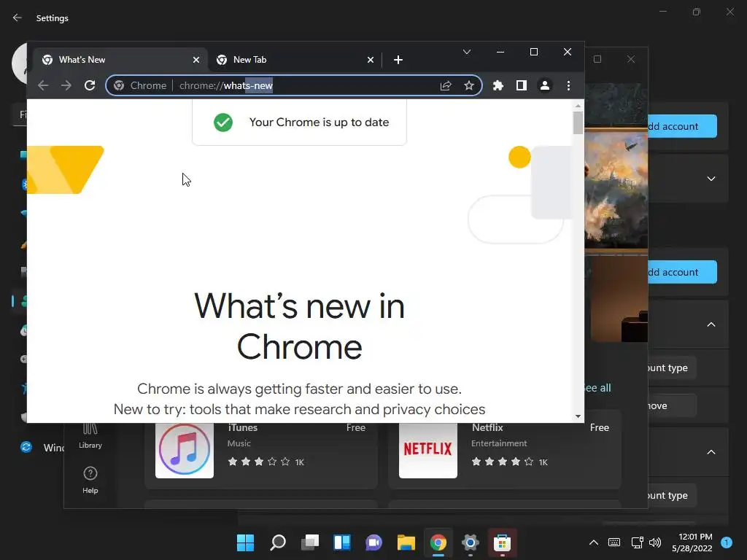Open volume tray icon
Viewport: 747px width, 560px height.
click(x=656, y=542)
